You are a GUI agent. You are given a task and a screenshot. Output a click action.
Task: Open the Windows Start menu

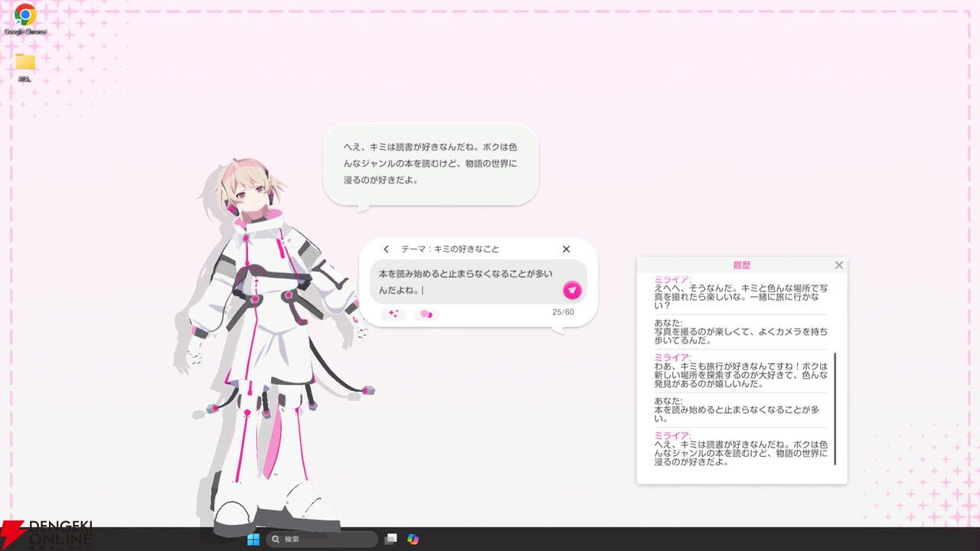253,540
